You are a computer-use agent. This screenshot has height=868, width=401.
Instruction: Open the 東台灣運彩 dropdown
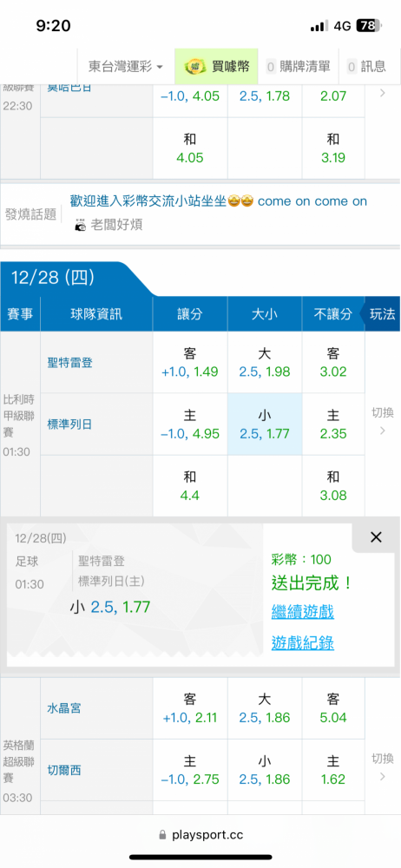126,67
